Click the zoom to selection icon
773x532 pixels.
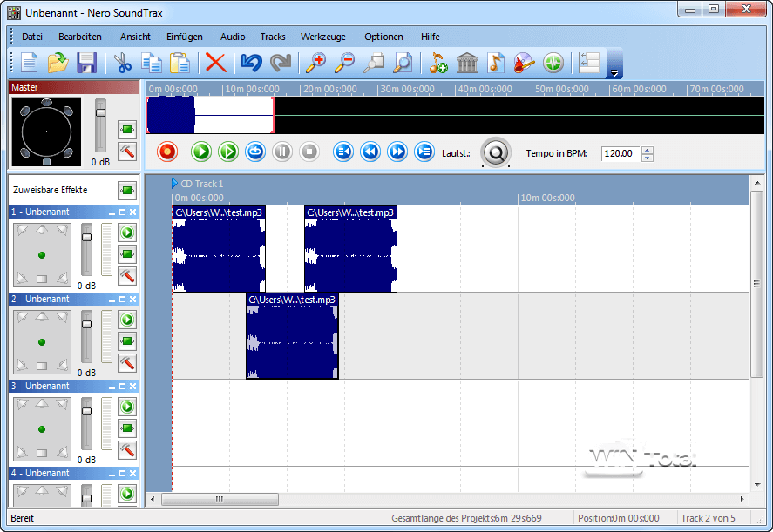click(x=374, y=63)
